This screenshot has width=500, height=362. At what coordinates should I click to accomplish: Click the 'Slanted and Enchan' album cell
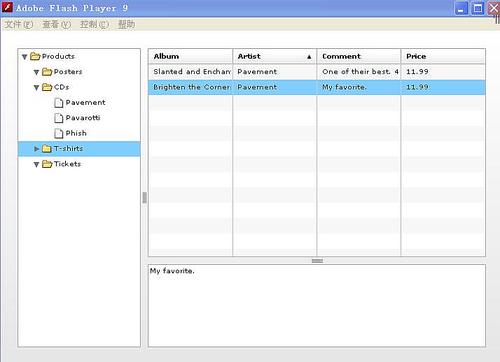click(190, 72)
